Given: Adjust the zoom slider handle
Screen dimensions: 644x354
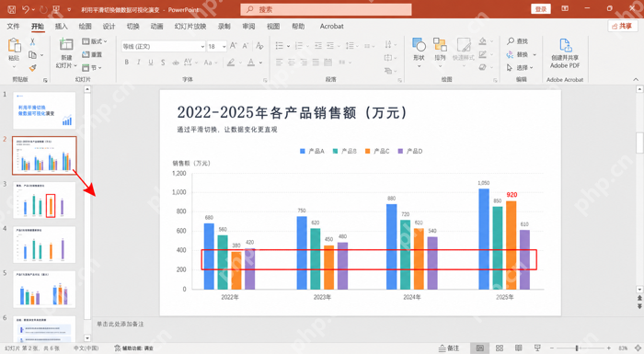Looking at the screenshot, I should pos(577,348).
